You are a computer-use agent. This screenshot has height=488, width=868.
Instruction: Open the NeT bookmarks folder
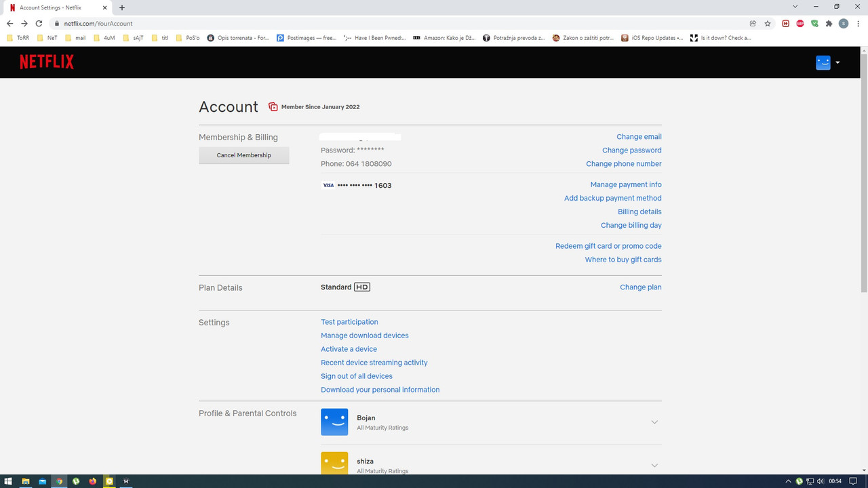tap(47, 38)
